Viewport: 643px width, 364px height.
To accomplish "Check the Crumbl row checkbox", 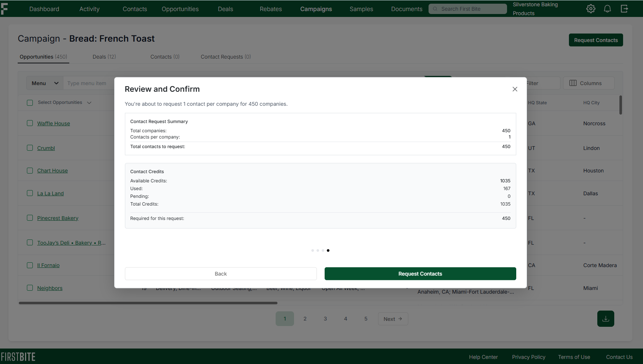I will pos(30,148).
